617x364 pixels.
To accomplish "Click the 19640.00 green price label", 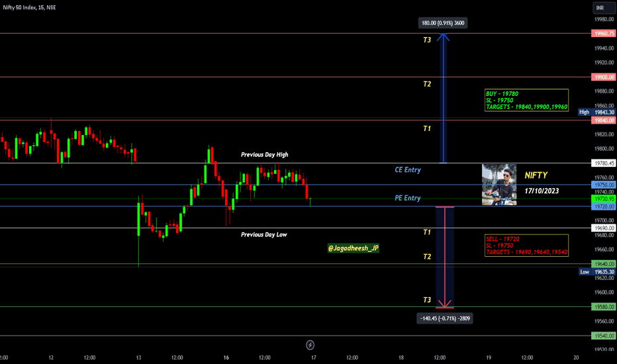I will [x=604, y=264].
